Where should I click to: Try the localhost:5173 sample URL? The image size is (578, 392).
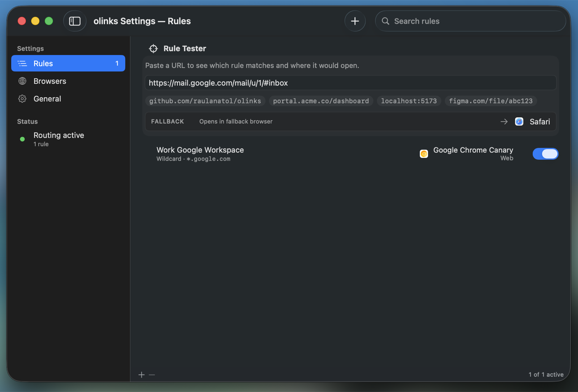coord(409,101)
